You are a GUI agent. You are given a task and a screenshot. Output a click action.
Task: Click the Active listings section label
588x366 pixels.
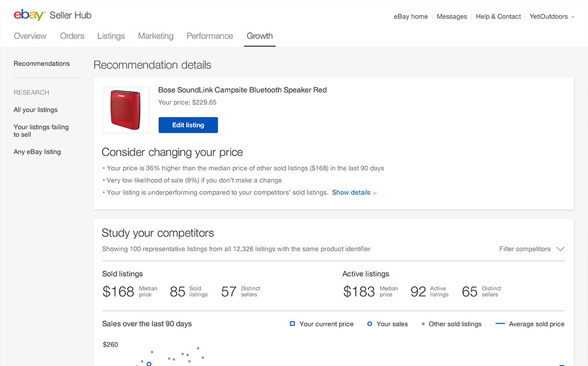(x=365, y=274)
